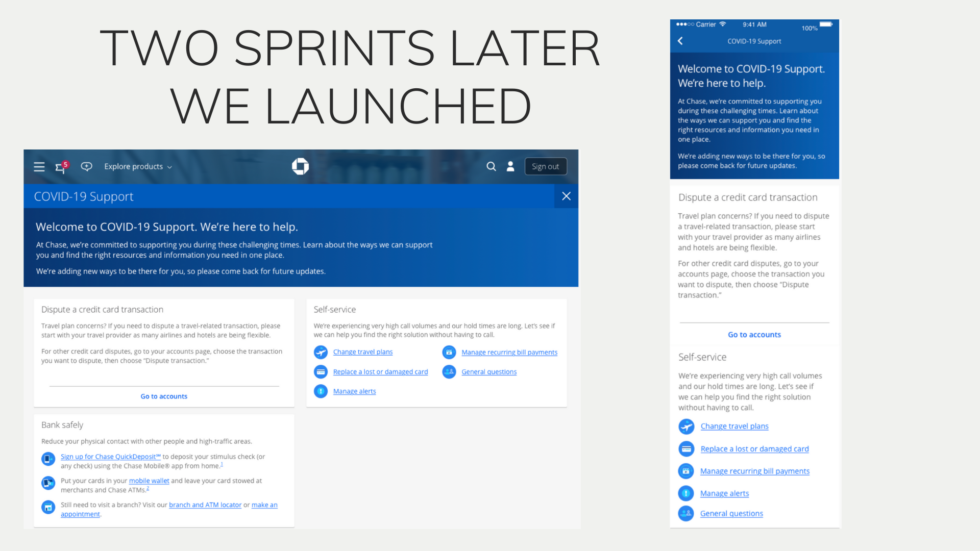Viewport: 980px width, 551px height.
Task: Open Manage recurring bill payments on desktop
Action: tap(509, 353)
